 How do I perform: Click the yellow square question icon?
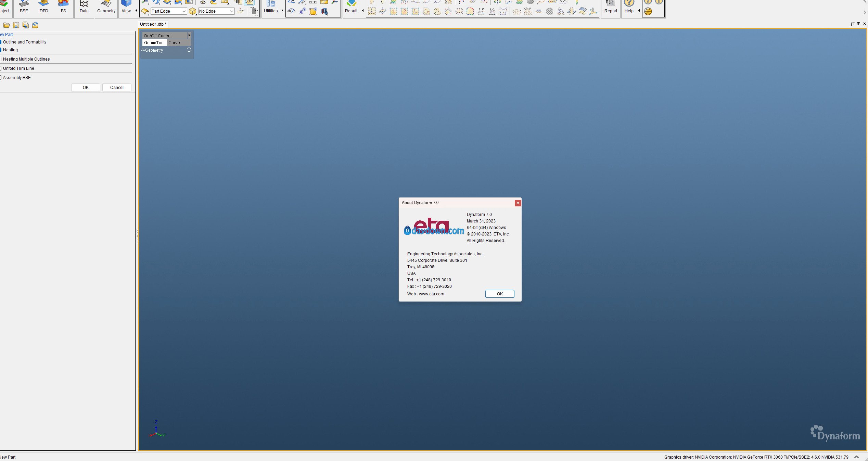(x=313, y=11)
